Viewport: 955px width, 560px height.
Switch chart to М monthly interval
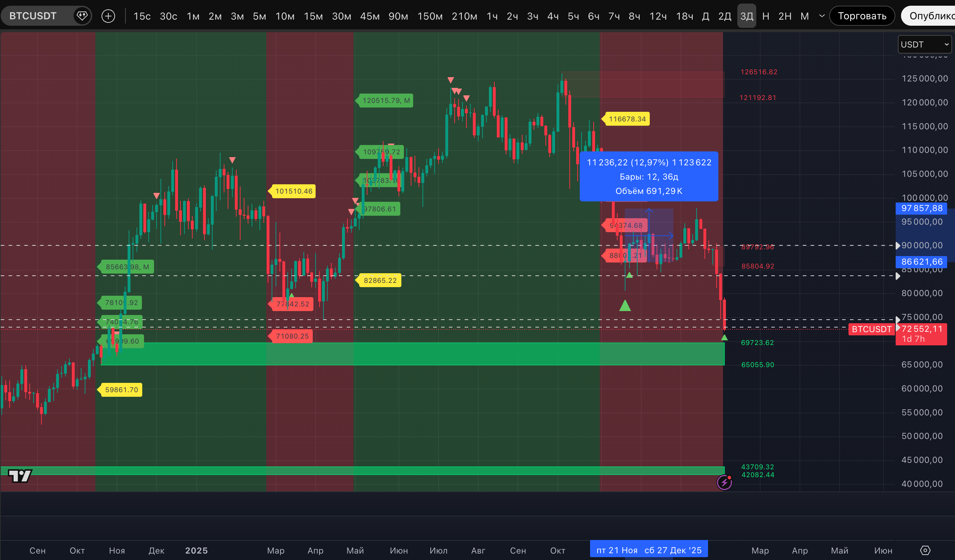805,16
